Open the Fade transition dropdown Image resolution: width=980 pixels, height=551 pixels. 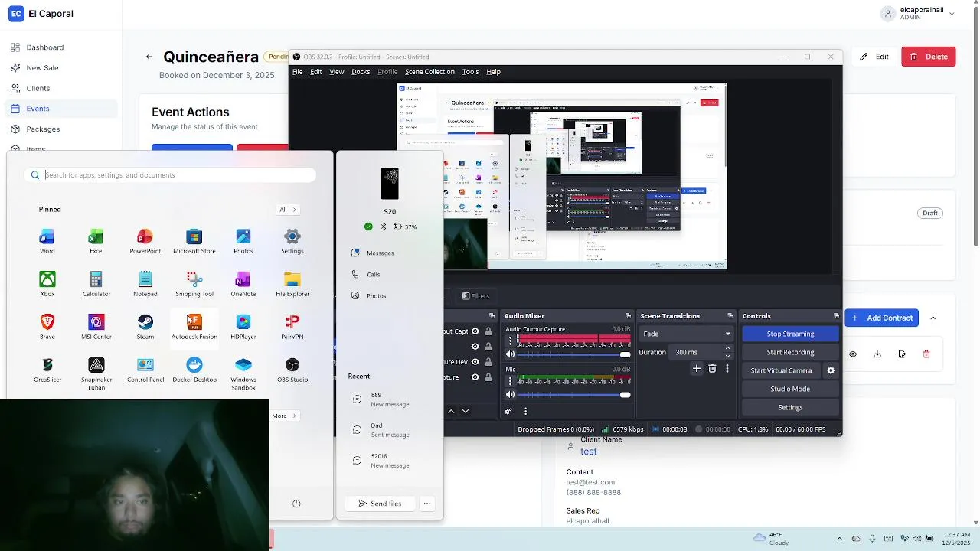(x=686, y=334)
